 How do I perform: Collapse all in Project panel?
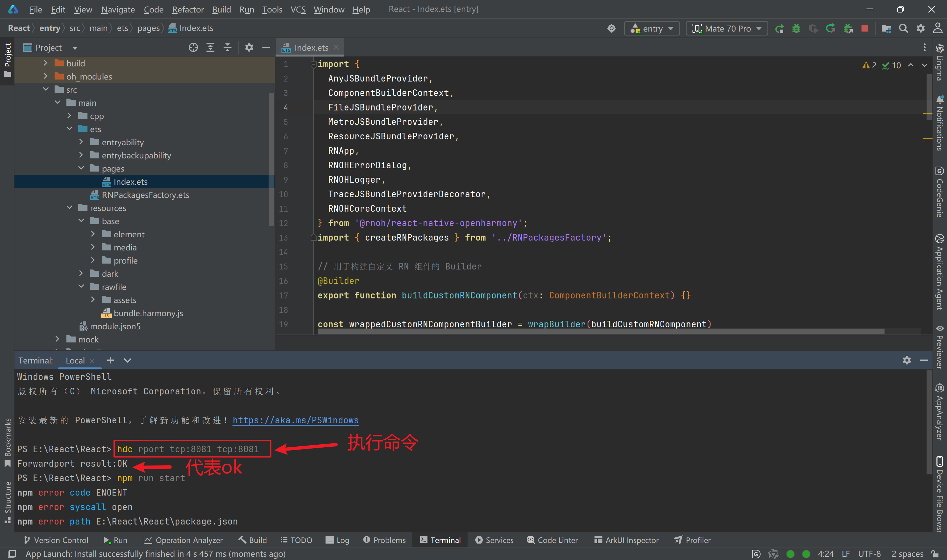227,48
